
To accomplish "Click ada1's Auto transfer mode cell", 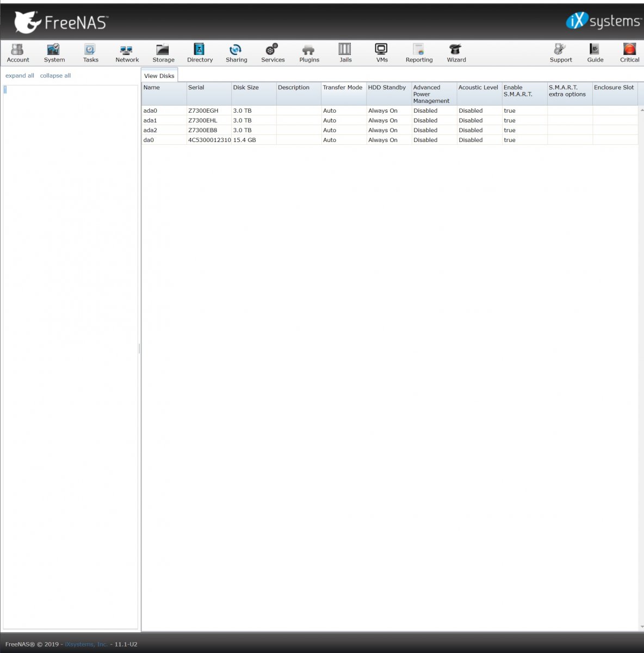I will pyautogui.click(x=344, y=120).
